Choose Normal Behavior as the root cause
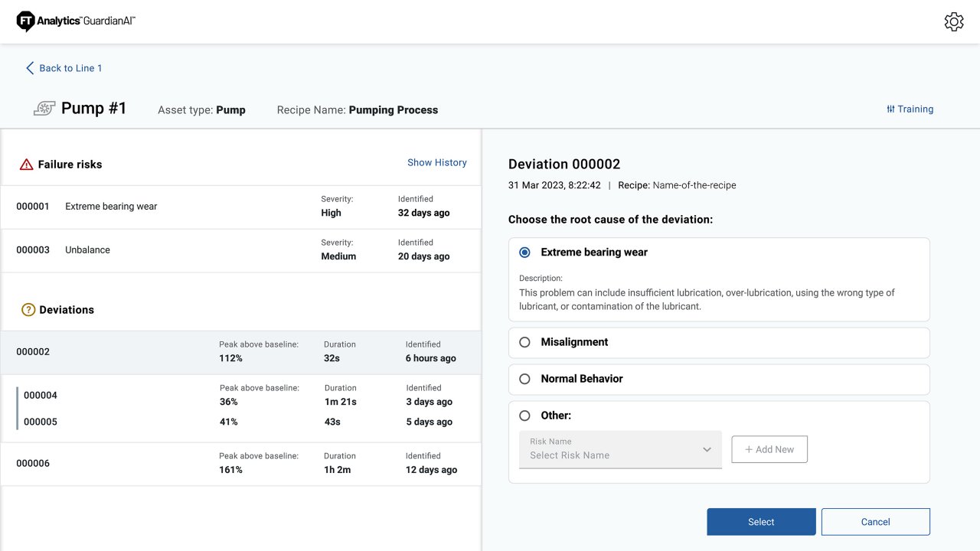This screenshot has height=551, width=980. [524, 379]
